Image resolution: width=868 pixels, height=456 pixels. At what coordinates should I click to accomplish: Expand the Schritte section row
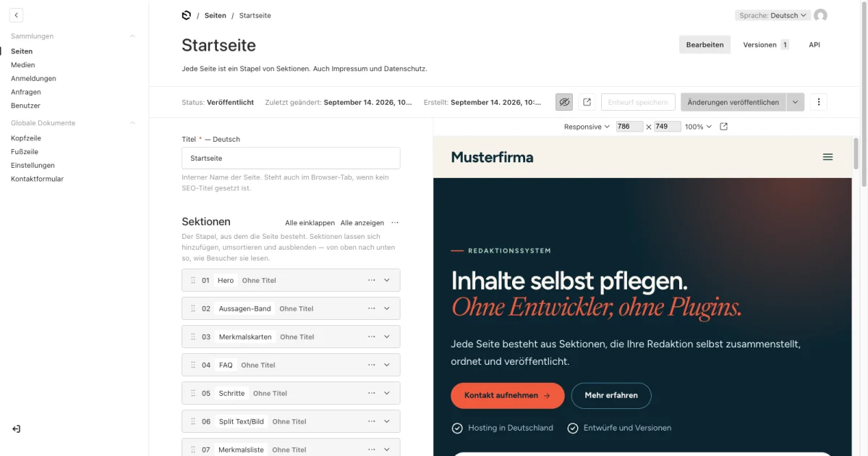pyautogui.click(x=387, y=393)
